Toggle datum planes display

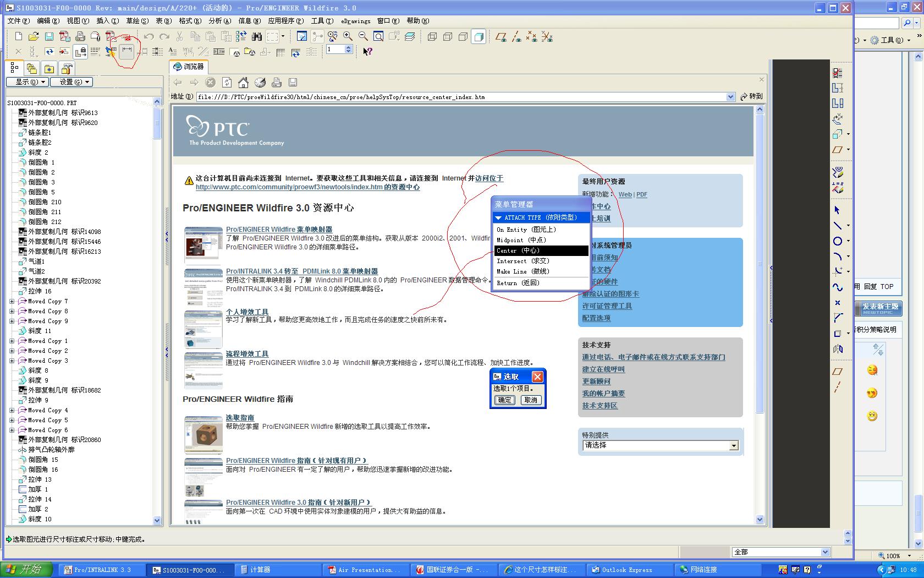coord(501,37)
